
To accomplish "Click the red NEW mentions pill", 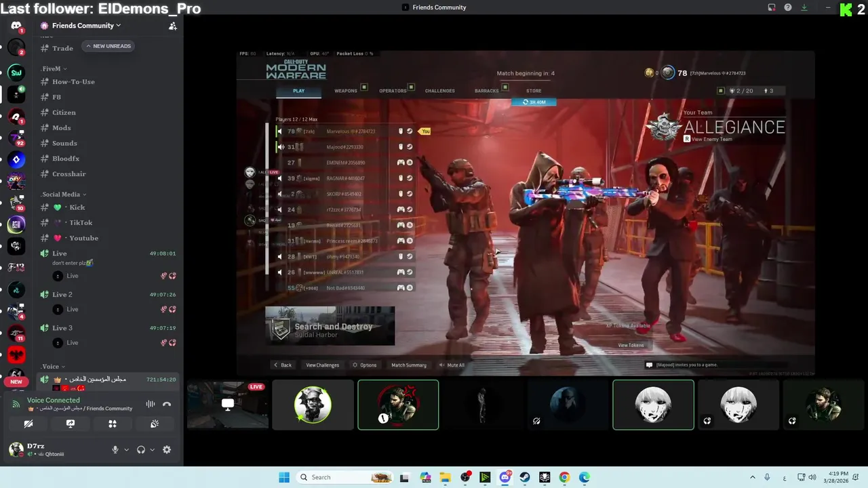I will 16,382.
